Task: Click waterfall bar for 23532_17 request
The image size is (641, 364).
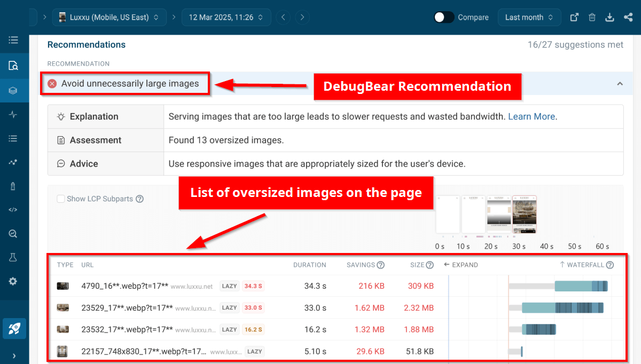Action: coord(532,329)
